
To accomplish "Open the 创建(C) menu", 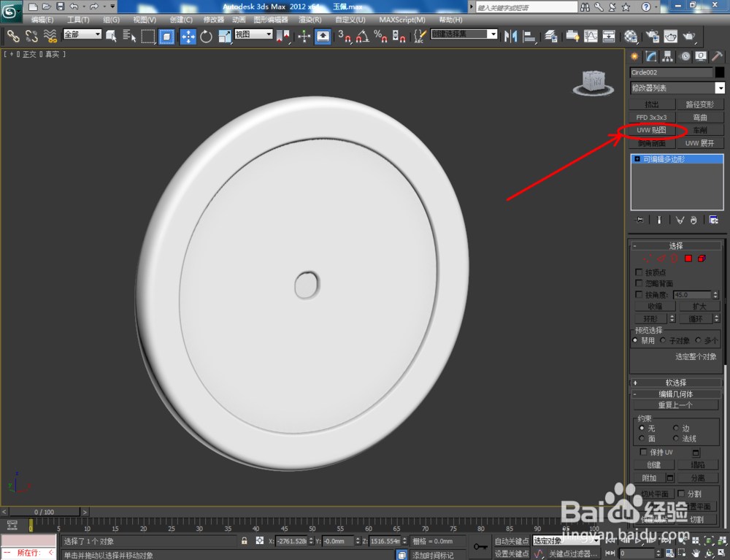I will pos(181,20).
